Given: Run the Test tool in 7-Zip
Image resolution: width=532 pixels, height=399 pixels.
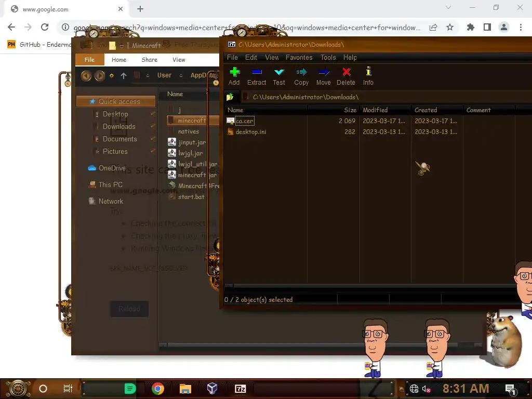Looking at the screenshot, I should tap(279, 76).
